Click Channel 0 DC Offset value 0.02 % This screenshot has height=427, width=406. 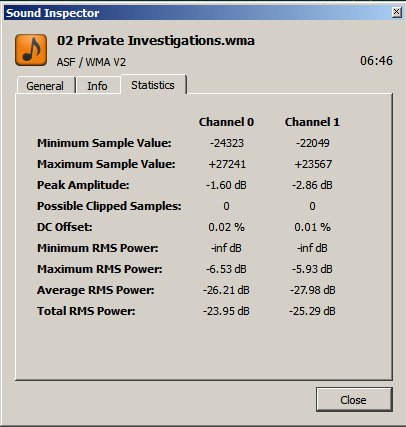click(x=226, y=227)
